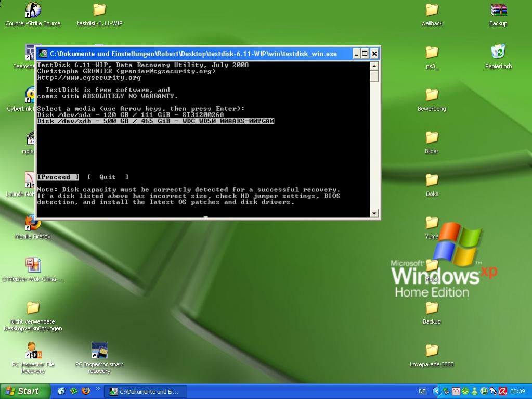The height and width of the screenshot is (399, 532).
Task: Select testdisk console taskbar button
Action: (146, 392)
